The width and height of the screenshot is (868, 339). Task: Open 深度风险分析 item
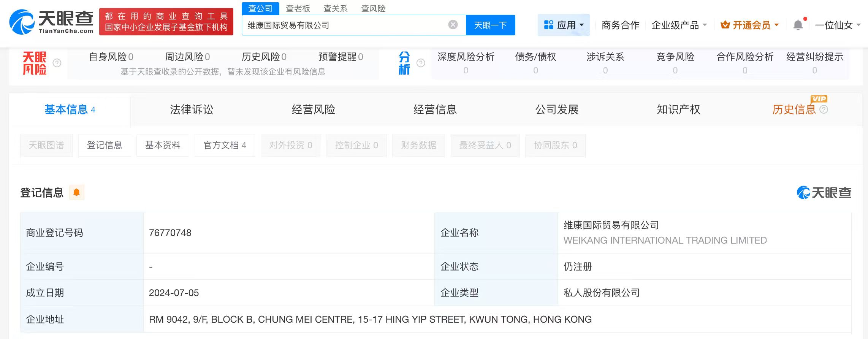(466, 63)
